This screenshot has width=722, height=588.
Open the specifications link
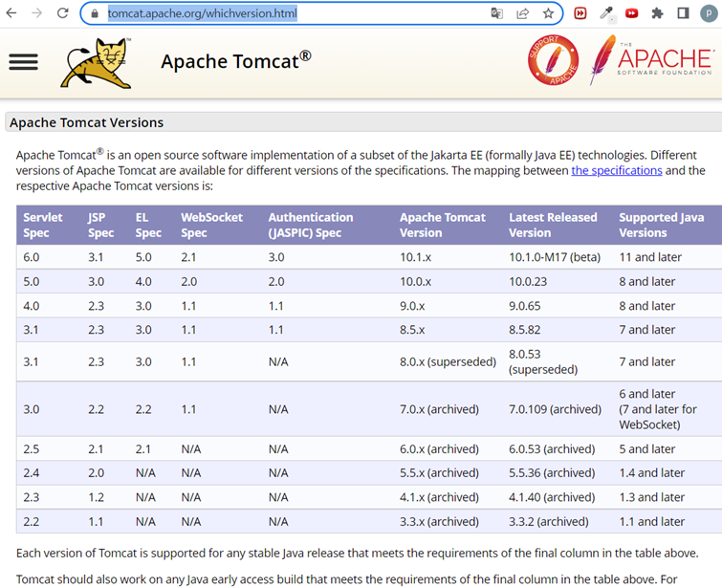[x=617, y=170]
